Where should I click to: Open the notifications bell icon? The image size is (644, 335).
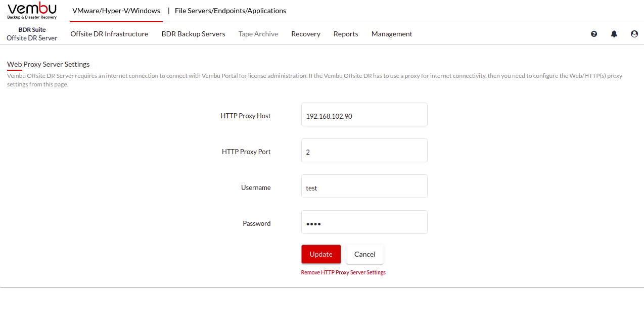tap(614, 34)
